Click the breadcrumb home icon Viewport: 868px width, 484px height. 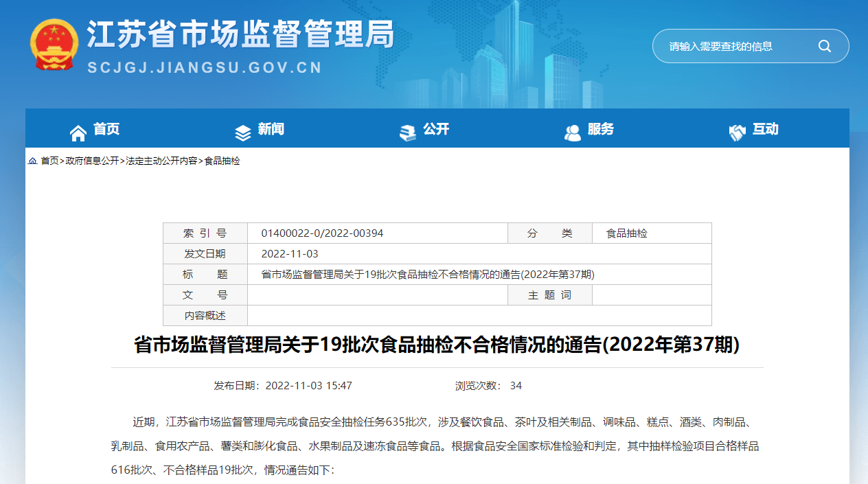(32, 161)
